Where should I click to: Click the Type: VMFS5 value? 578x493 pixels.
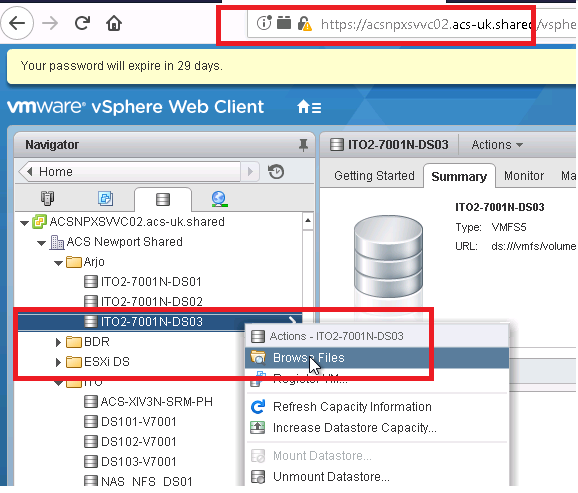tap(509, 227)
